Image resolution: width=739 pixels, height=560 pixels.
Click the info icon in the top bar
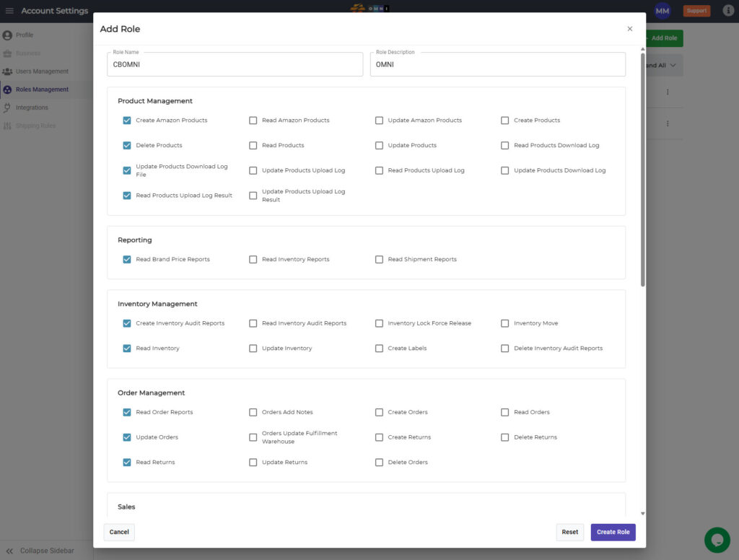[x=727, y=10]
